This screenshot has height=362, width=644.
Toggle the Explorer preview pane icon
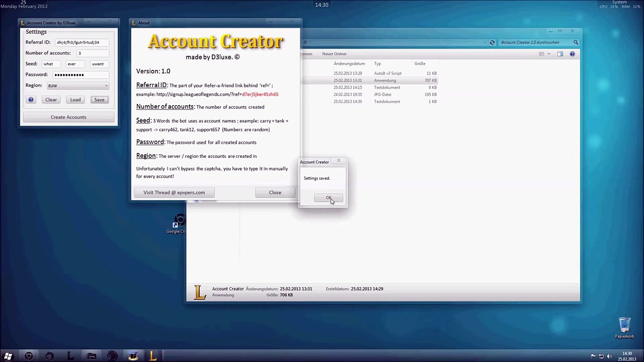point(560,54)
